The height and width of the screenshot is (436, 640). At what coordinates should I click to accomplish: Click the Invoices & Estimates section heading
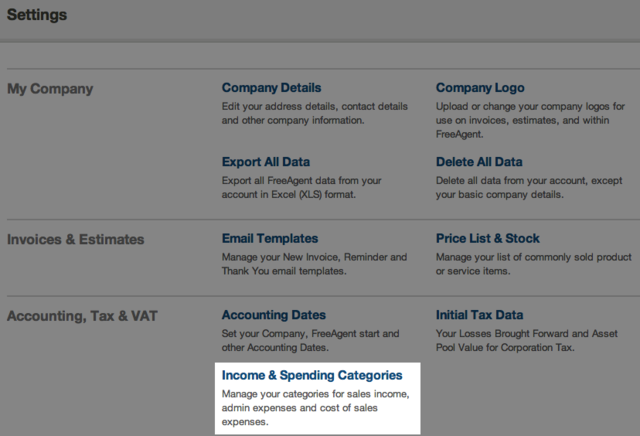click(76, 240)
